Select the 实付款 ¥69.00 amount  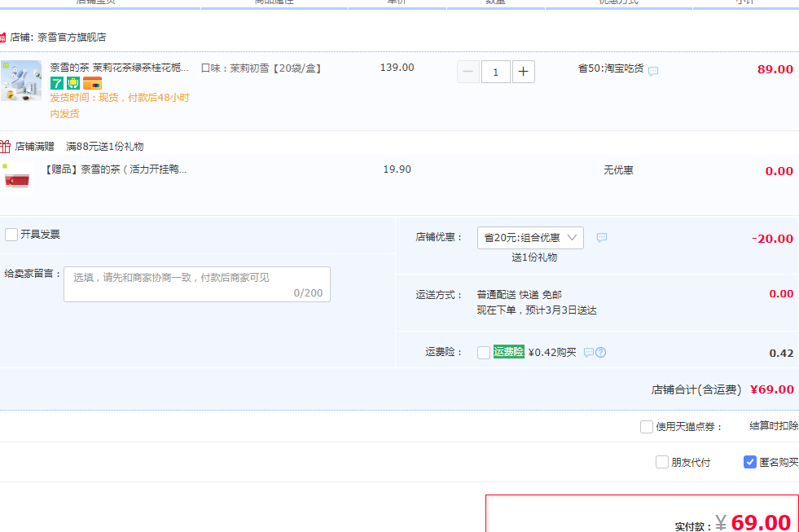733,523
